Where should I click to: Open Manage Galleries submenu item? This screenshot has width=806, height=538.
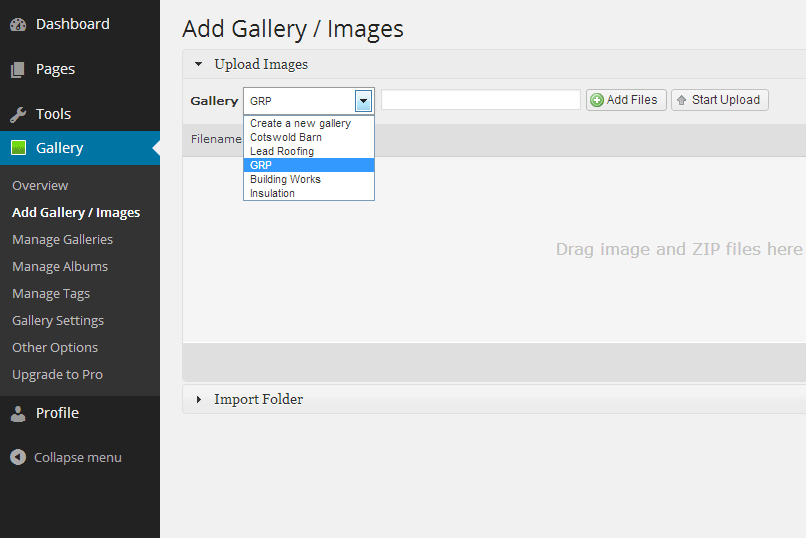click(x=63, y=239)
